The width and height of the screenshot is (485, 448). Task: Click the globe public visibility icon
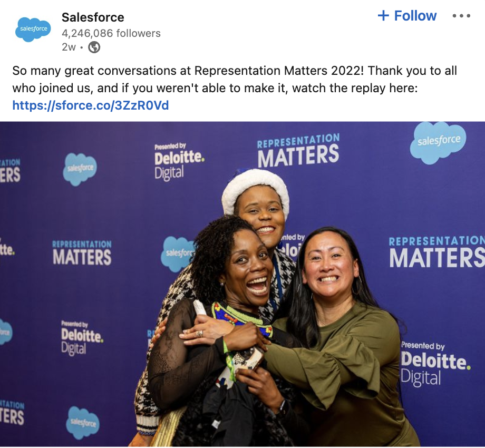click(x=94, y=47)
